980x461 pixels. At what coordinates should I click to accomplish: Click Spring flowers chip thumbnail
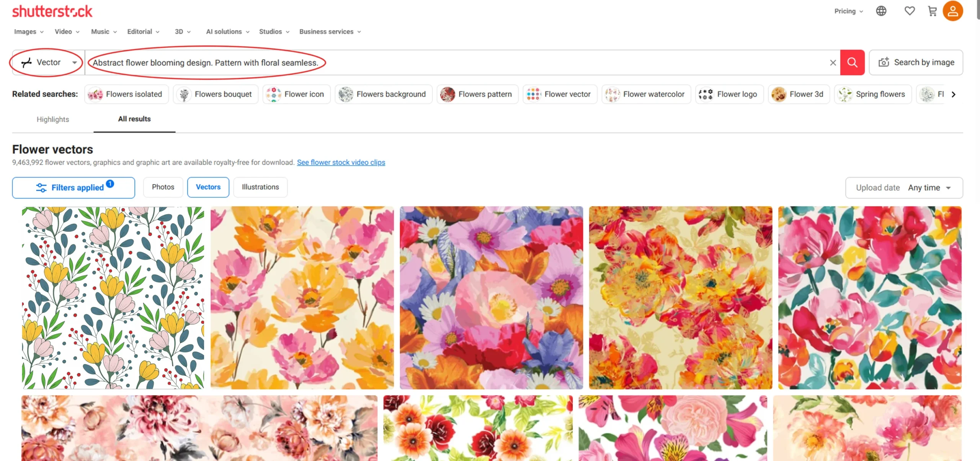[x=845, y=94]
